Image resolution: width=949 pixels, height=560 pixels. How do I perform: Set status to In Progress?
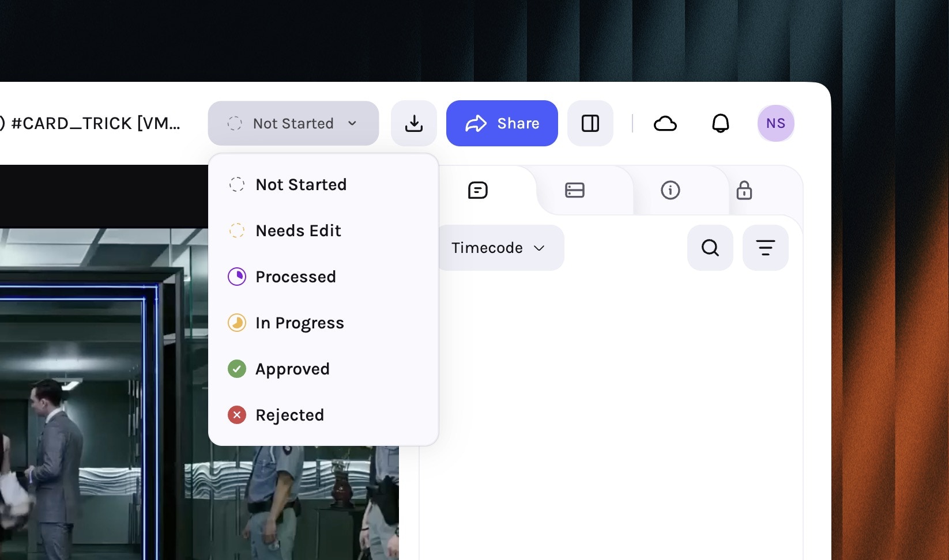[323, 323]
